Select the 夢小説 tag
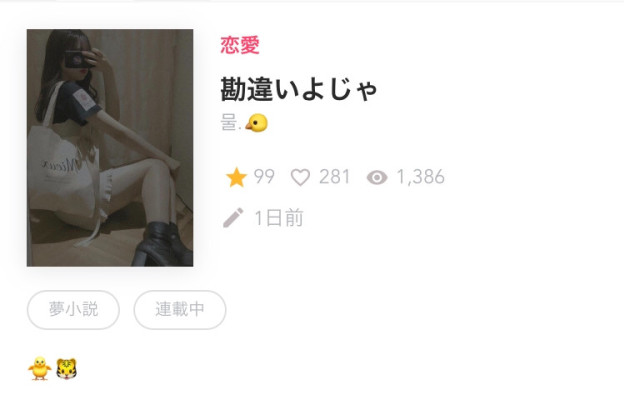This screenshot has height=400, width=624. coord(73,310)
